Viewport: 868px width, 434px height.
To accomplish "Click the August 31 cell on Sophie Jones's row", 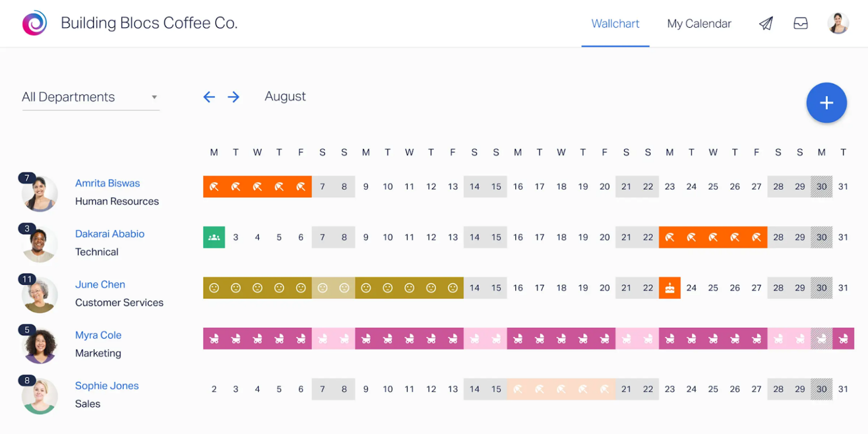I will pyautogui.click(x=844, y=389).
